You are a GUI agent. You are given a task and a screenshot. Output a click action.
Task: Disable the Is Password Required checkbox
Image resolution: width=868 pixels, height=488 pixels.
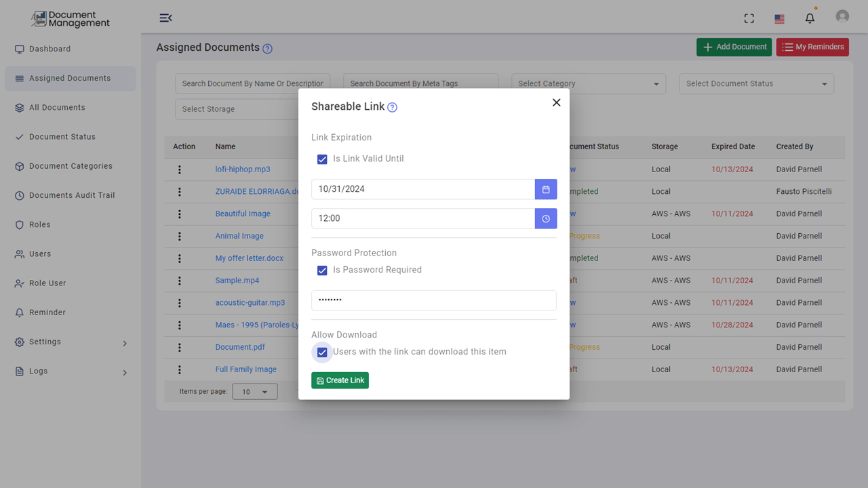(x=322, y=270)
